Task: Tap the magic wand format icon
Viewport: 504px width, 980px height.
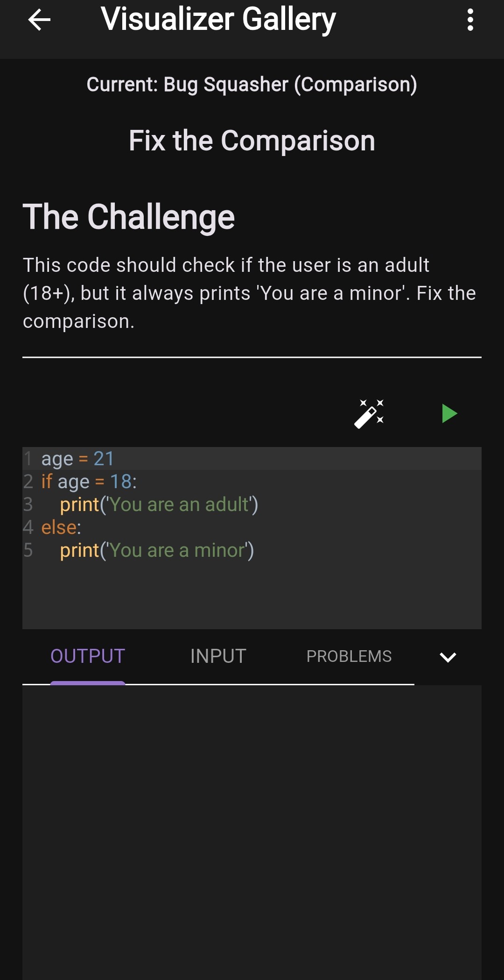Action: point(369,413)
